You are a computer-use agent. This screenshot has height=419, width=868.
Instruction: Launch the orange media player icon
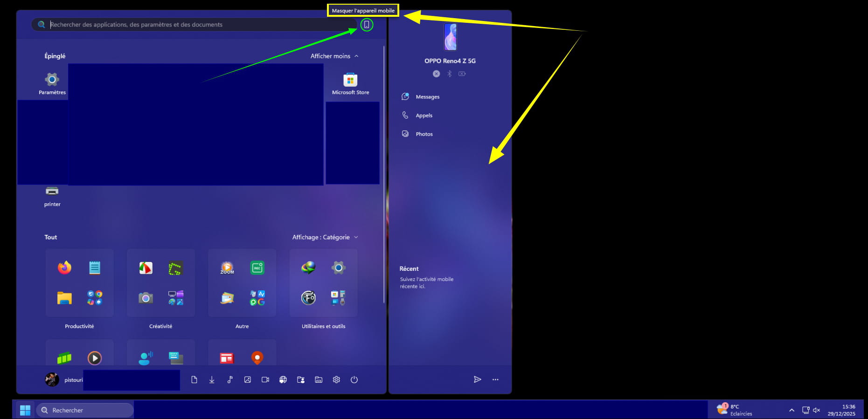tap(95, 358)
